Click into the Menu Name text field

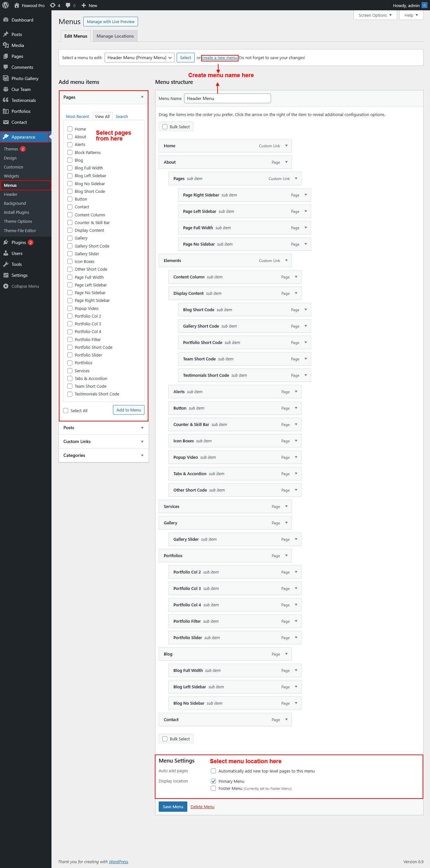click(227, 98)
